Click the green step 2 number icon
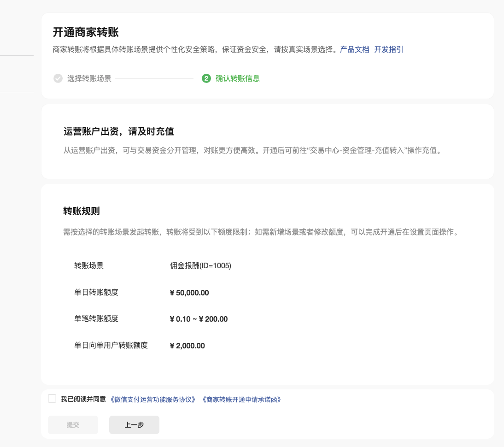This screenshot has width=504, height=447. click(206, 78)
